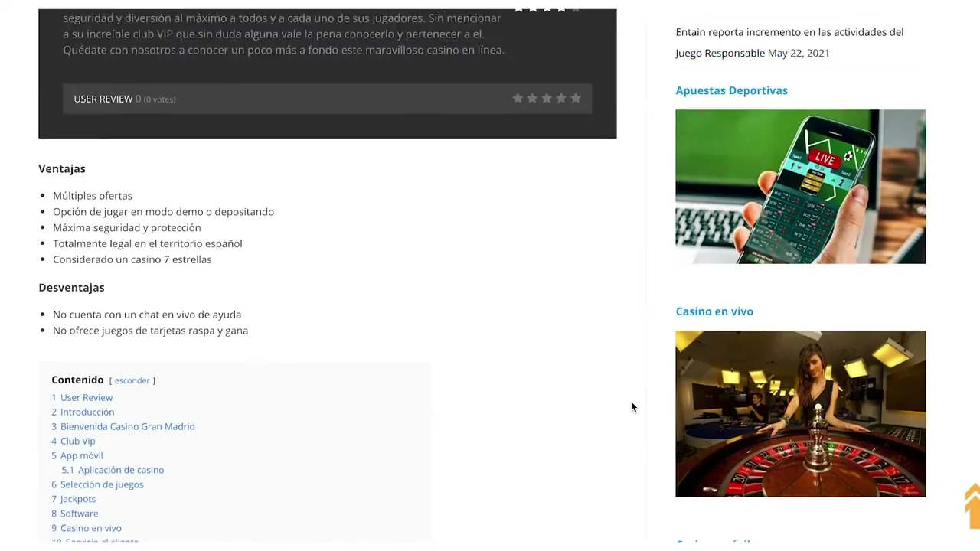The width and height of the screenshot is (980, 551).
Task: Open the Apuestas Deportivas sidebar heading
Action: tap(731, 90)
